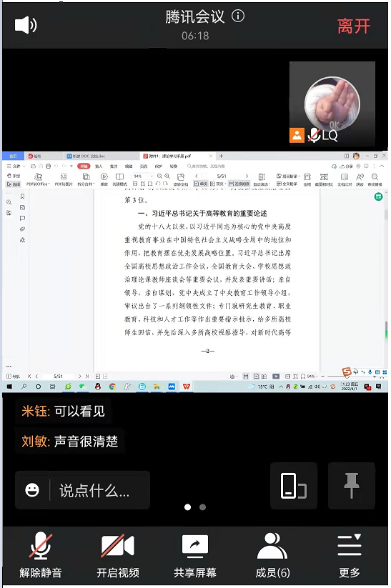The image size is (391, 588).
Task: Toggle the pin shared screen icon
Action: click(x=352, y=486)
